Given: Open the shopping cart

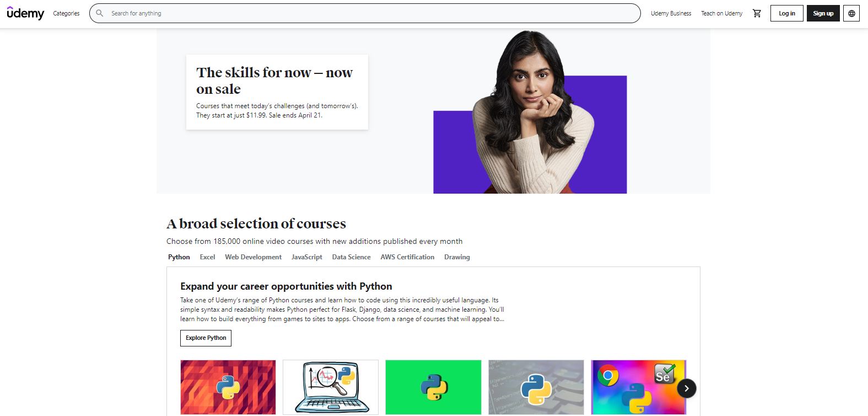Looking at the screenshot, I should [x=757, y=13].
